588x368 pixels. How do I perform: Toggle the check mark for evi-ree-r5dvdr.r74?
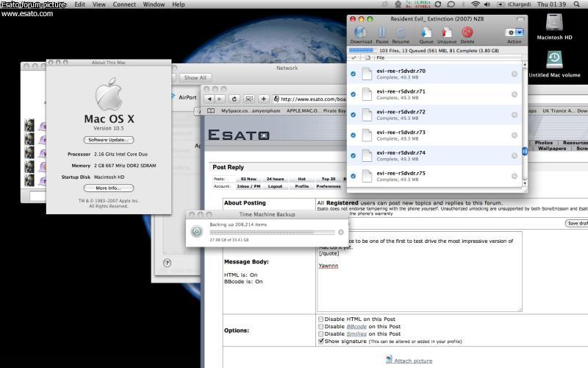click(353, 155)
